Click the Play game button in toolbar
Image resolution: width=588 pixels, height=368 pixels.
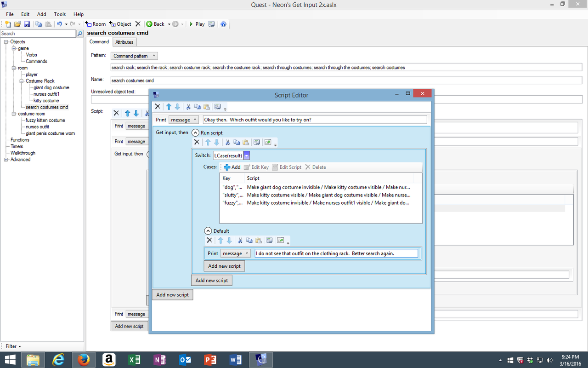[x=197, y=24]
